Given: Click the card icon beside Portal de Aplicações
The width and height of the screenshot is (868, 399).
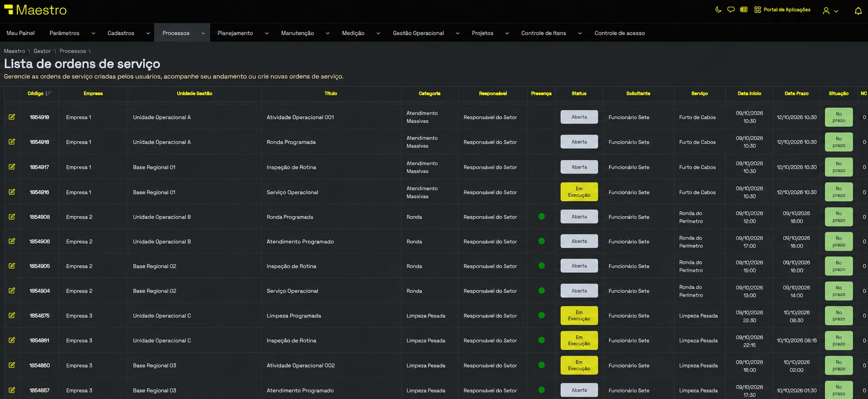Looking at the screenshot, I should click(x=744, y=9).
